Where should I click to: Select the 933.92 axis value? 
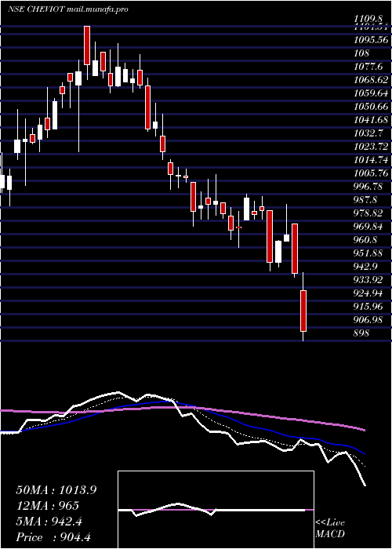click(x=368, y=279)
